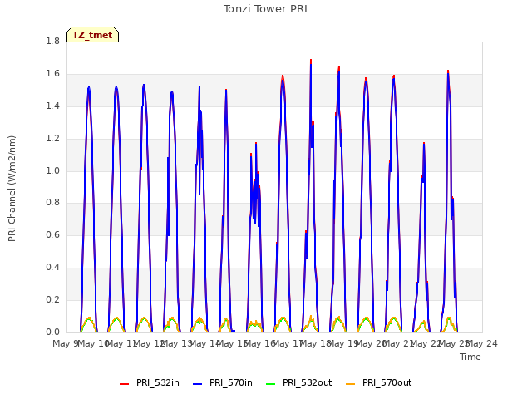Click the Tonzi Tower PRI chart title
Viewport: 532px width, 399px height.
tap(265, 9)
